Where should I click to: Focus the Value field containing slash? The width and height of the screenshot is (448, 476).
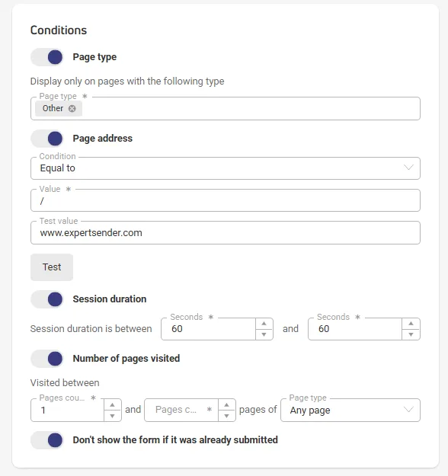[x=226, y=200]
